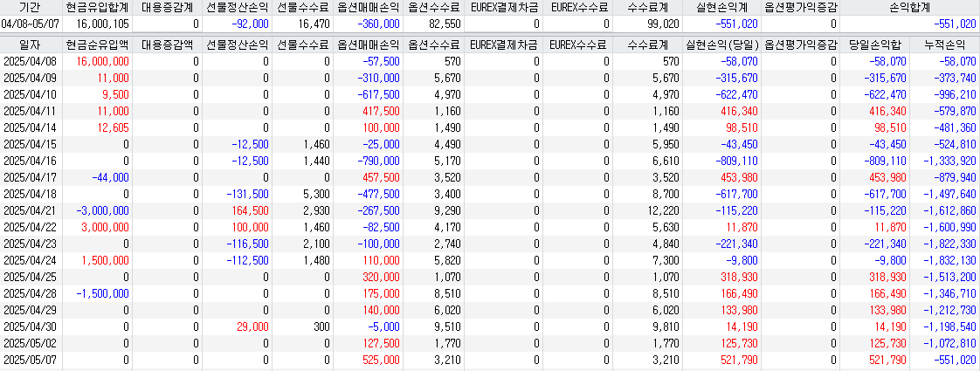Click the option fee 9,290

click(449, 210)
